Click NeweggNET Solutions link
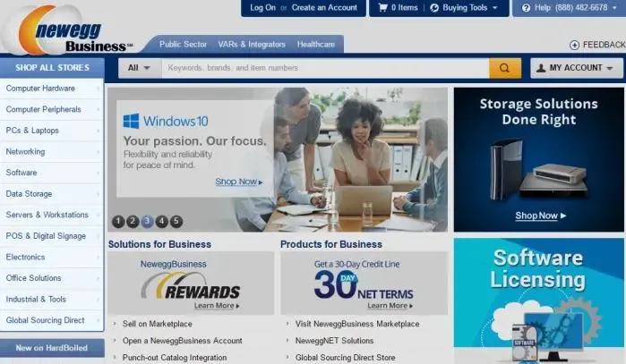The height and width of the screenshot is (364, 626). click(x=335, y=341)
